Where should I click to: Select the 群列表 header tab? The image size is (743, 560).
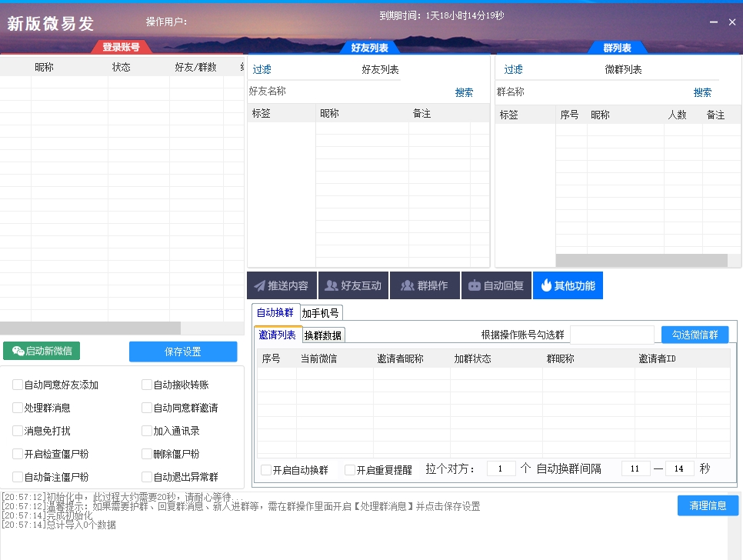pos(617,48)
